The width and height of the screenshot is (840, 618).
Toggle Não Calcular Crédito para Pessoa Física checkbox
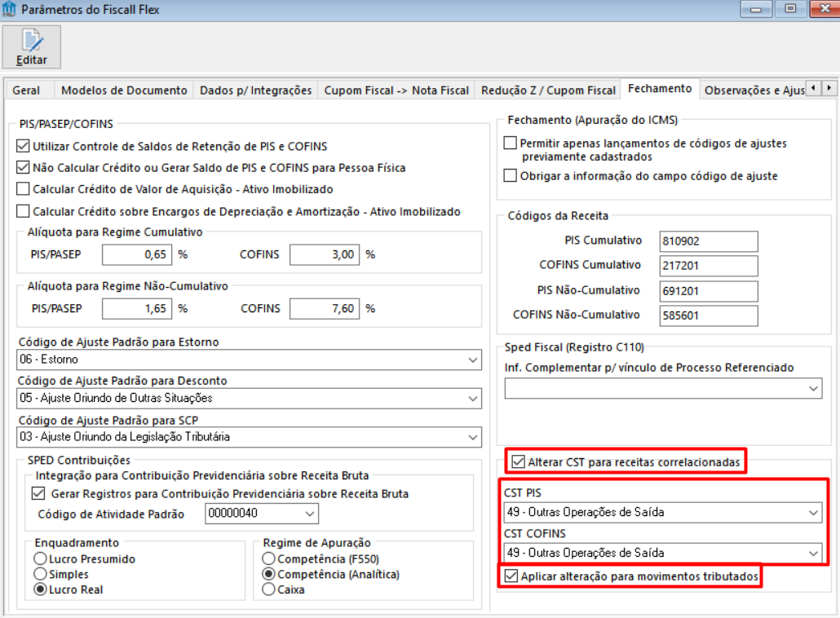point(23,168)
